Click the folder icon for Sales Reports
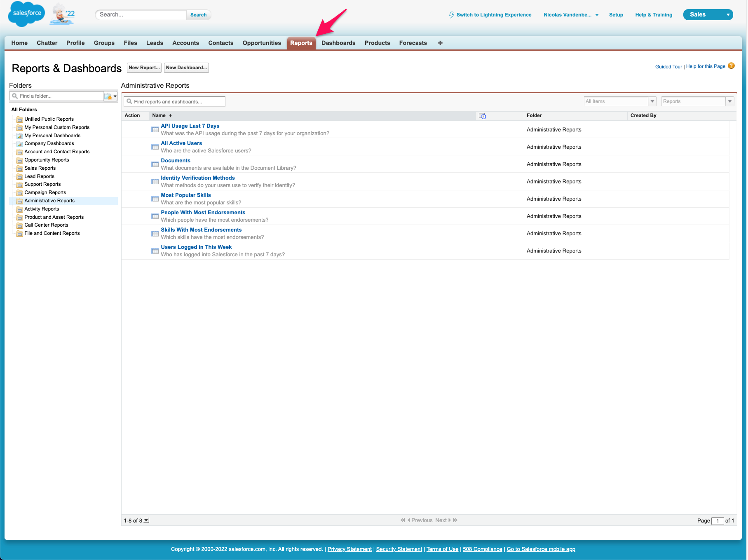 pyautogui.click(x=19, y=168)
